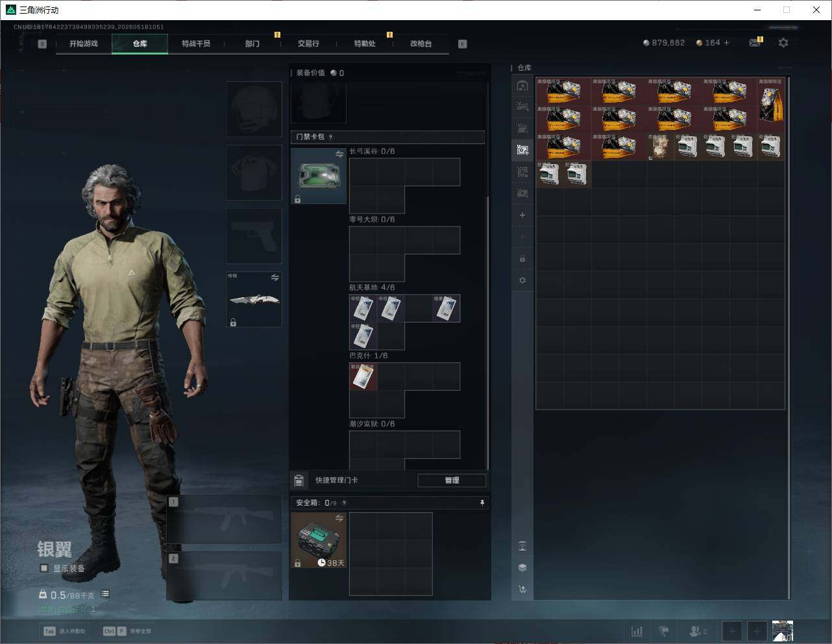
Task: Click the right arrow after 改枪台
Action: coord(463,44)
